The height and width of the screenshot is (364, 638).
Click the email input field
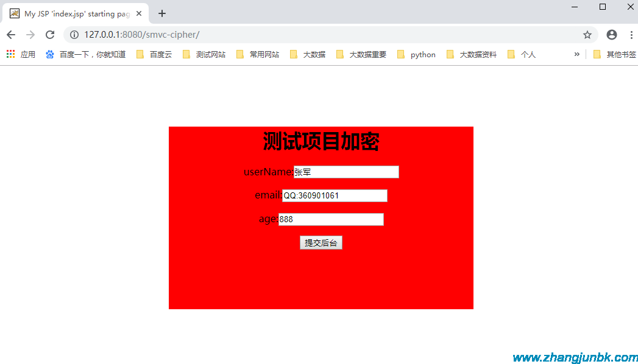(335, 195)
